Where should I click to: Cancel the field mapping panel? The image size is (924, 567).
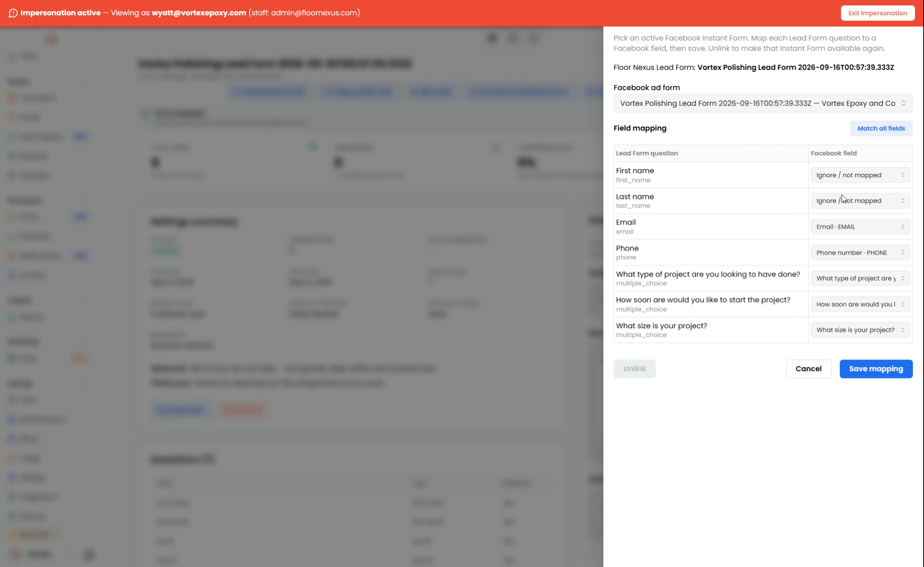(x=808, y=369)
